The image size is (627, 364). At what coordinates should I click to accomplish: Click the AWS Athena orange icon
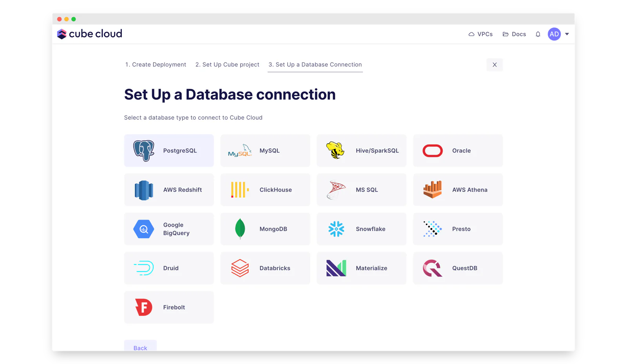pos(433,190)
